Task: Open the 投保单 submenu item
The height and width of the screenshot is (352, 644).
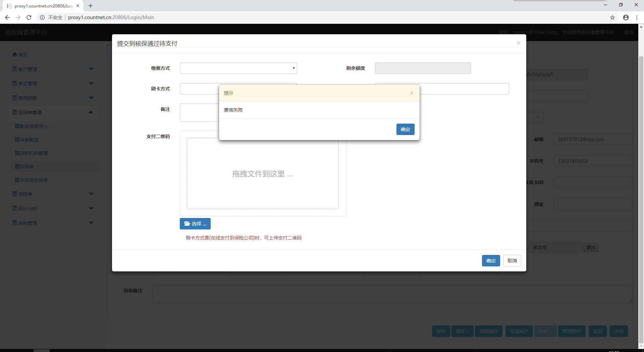Action: (x=24, y=167)
